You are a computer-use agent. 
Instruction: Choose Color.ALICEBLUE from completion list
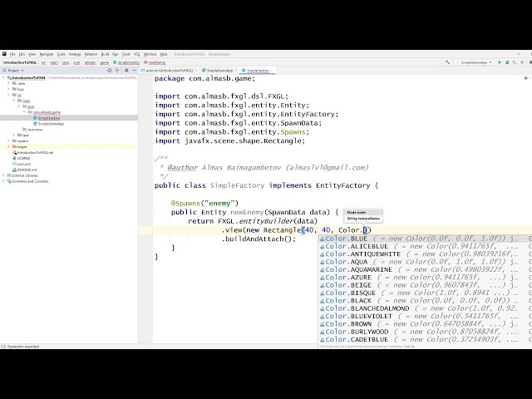pos(425,246)
